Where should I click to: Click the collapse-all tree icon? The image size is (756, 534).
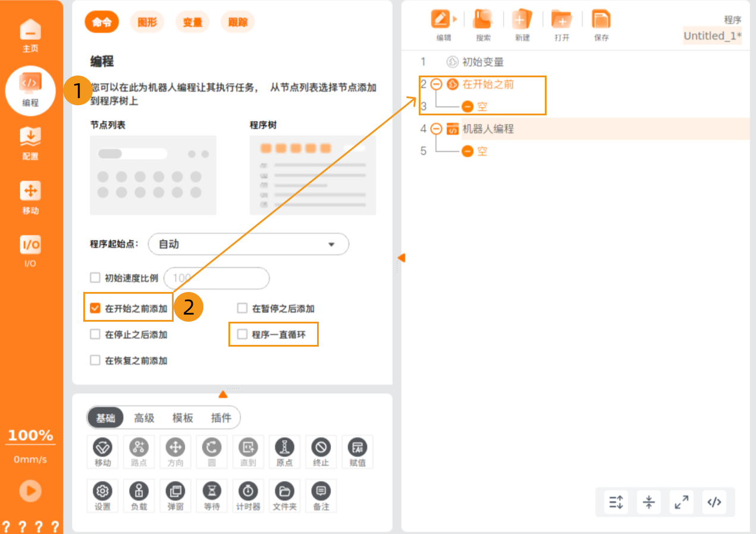(x=648, y=502)
